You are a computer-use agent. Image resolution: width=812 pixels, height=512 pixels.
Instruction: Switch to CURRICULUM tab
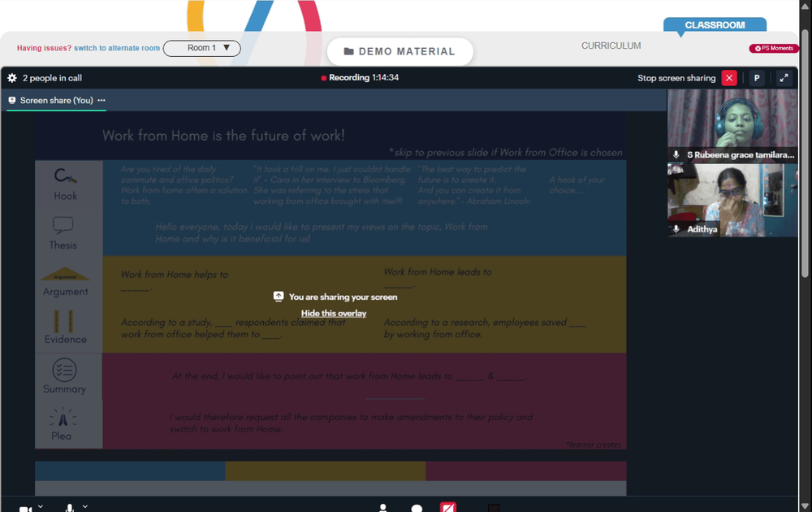point(611,46)
